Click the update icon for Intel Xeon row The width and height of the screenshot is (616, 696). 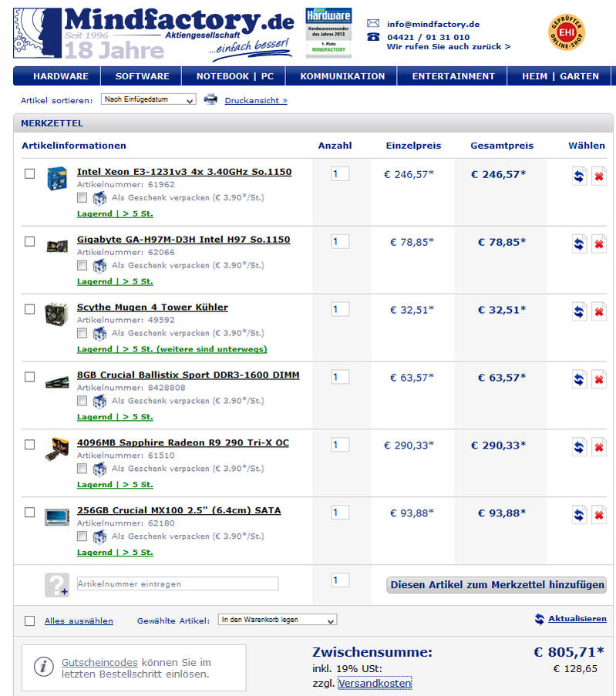click(579, 177)
